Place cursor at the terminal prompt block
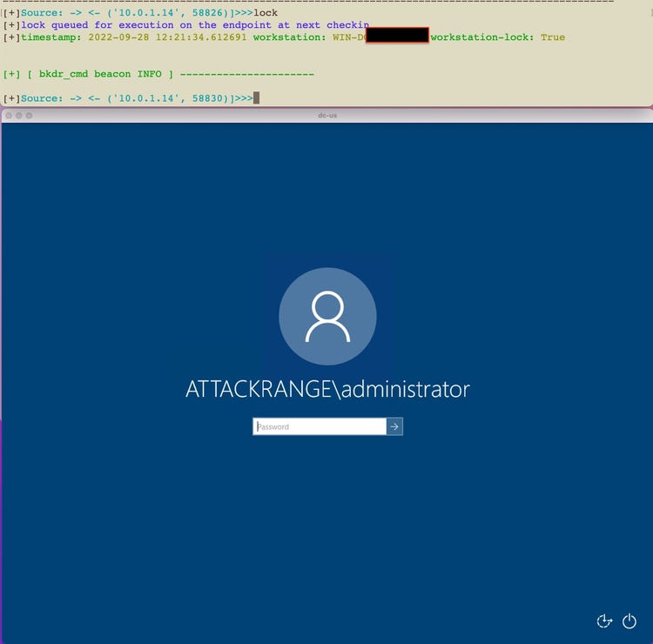The width and height of the screenshot is (653, 644). (x=256, y=98)
